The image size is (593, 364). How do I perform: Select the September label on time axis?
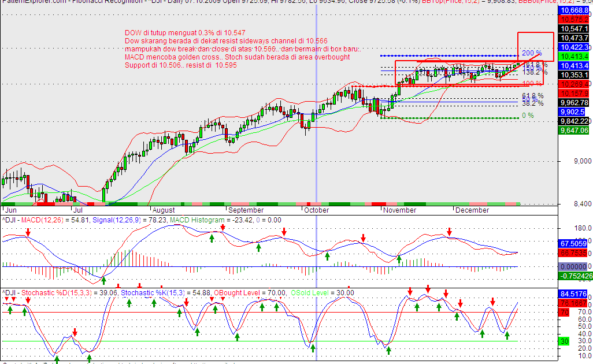point(246,210)
